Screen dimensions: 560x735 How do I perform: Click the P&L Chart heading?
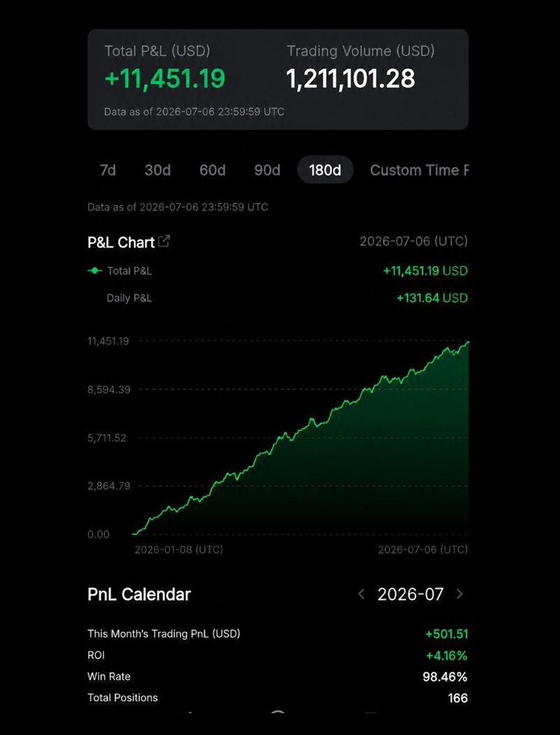click(121, 242)
